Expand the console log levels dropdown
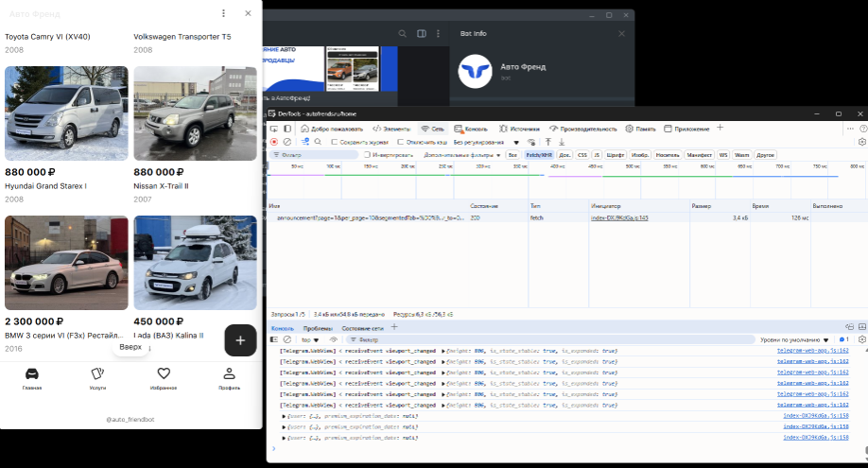Screen dimensions: 868x468 [794, 339]
